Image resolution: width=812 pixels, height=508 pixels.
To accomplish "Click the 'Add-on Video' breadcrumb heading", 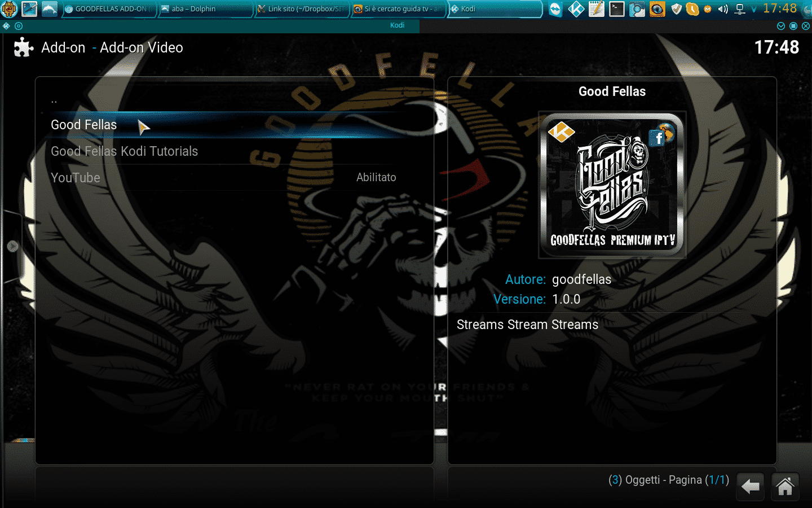I will tap(142, 47).
